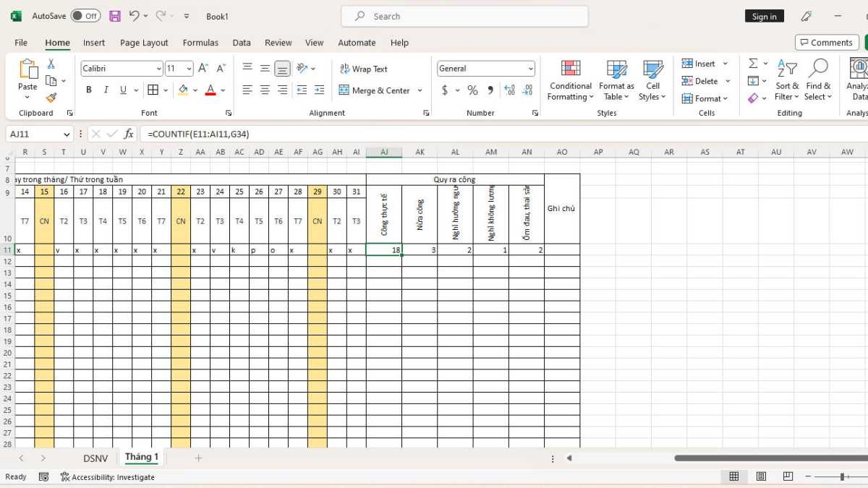Open Cell Styles gallery

pyautogui.click(x=652, y=81)
